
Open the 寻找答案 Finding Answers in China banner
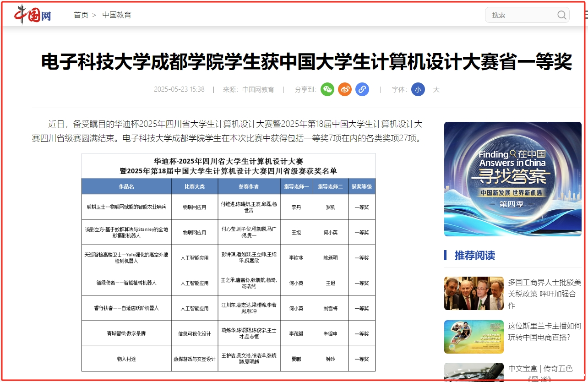tap(512, 179)
